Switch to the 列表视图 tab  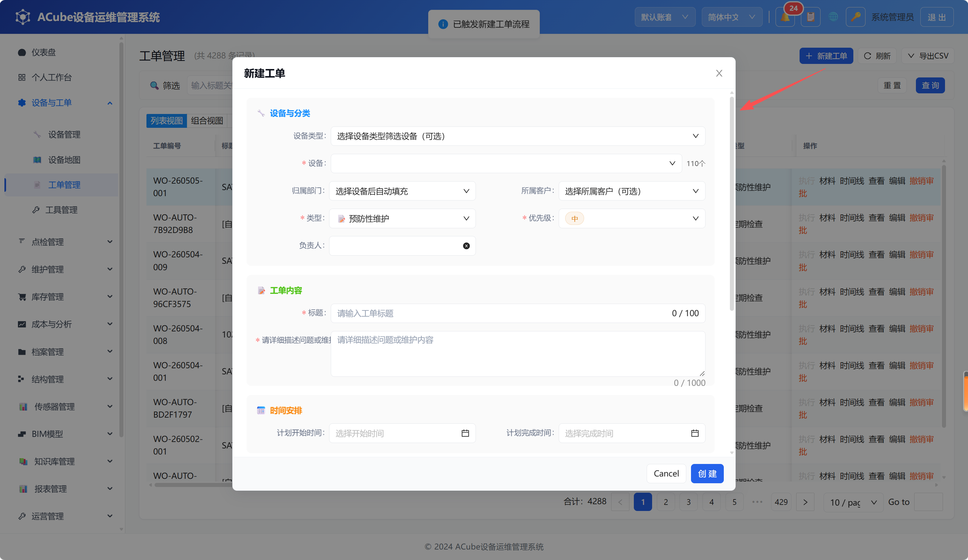tap(166, 121)
